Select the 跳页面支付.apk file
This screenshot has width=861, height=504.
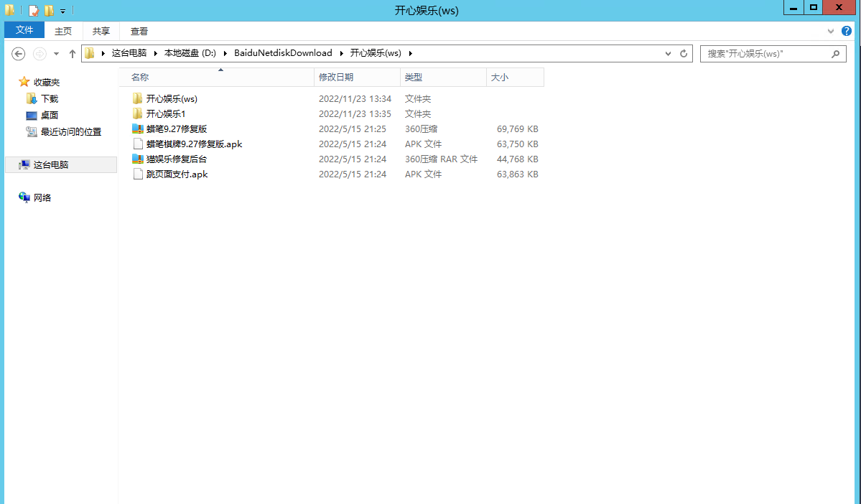[177, 174]
